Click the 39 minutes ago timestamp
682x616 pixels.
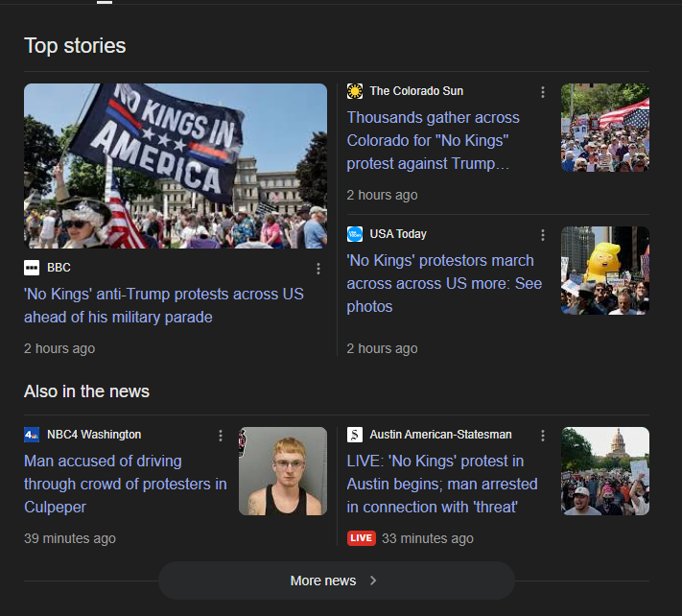[70, 538]
